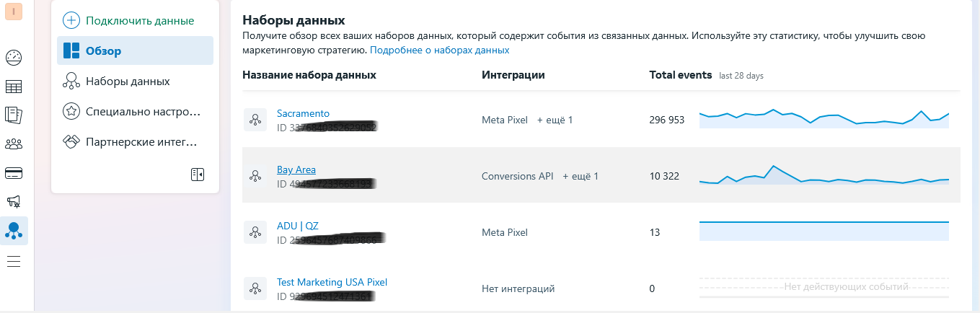Open the hamburger all tools menu
980x313 pixels.
[14, 262]
